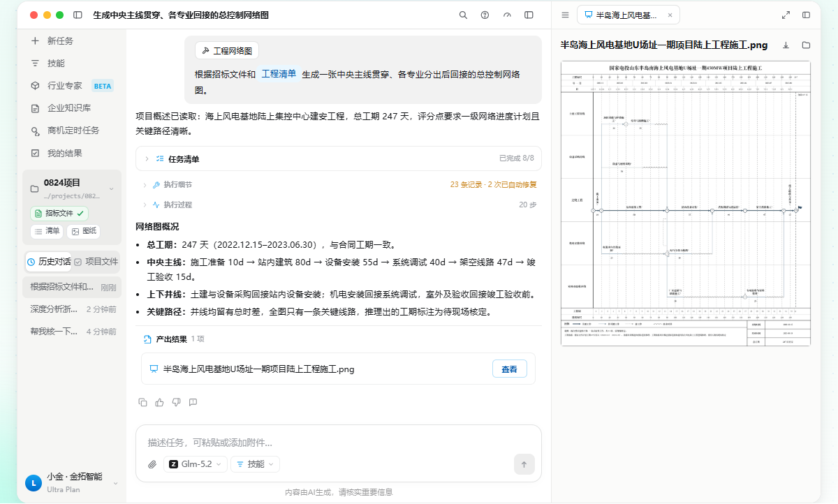
Task: Click the 工程清单 highlighted reference
Action: tap(279, 74)
